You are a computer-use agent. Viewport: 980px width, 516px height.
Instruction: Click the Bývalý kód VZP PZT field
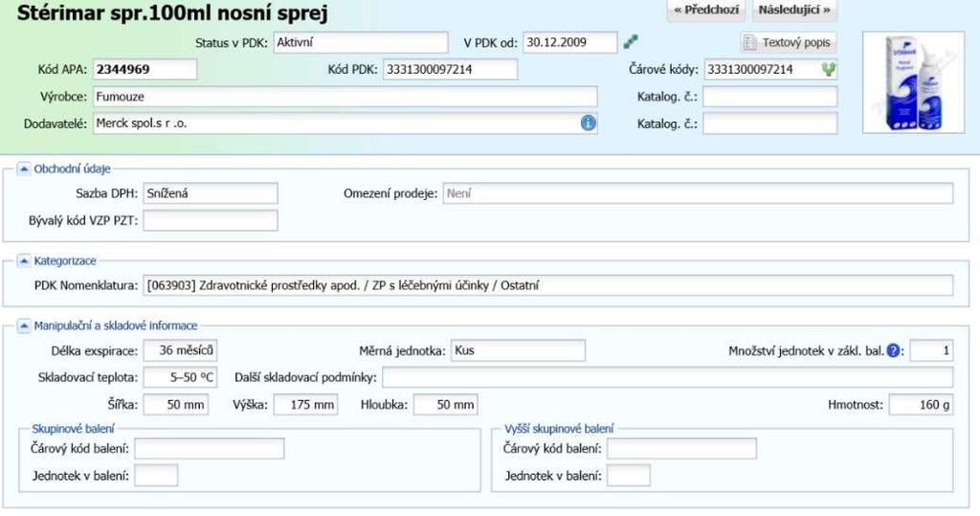(x=210, y=220)
